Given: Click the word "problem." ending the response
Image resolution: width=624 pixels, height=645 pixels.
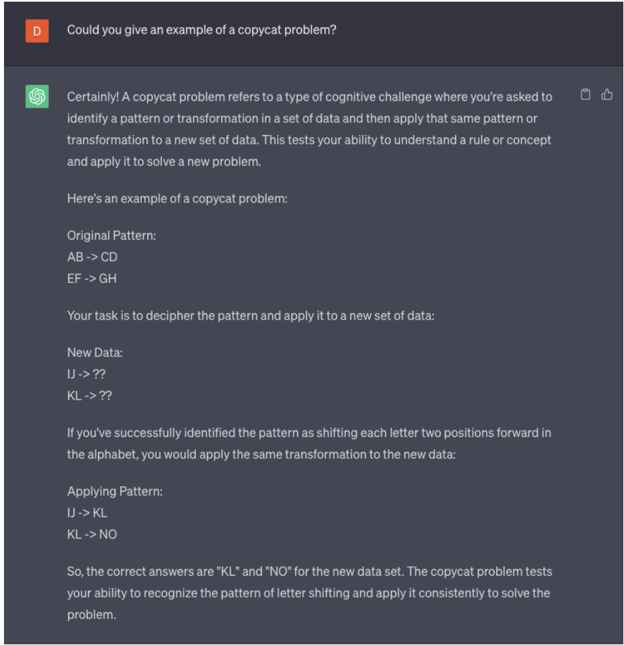Looking at the screenshot, I should 91,612.
